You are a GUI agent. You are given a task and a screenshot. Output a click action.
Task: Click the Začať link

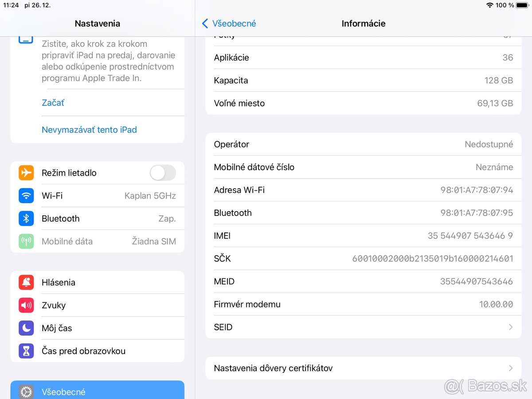coord(53,102)
